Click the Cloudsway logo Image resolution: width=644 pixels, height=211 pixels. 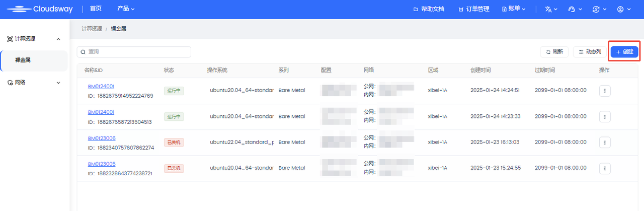(40, 9)
